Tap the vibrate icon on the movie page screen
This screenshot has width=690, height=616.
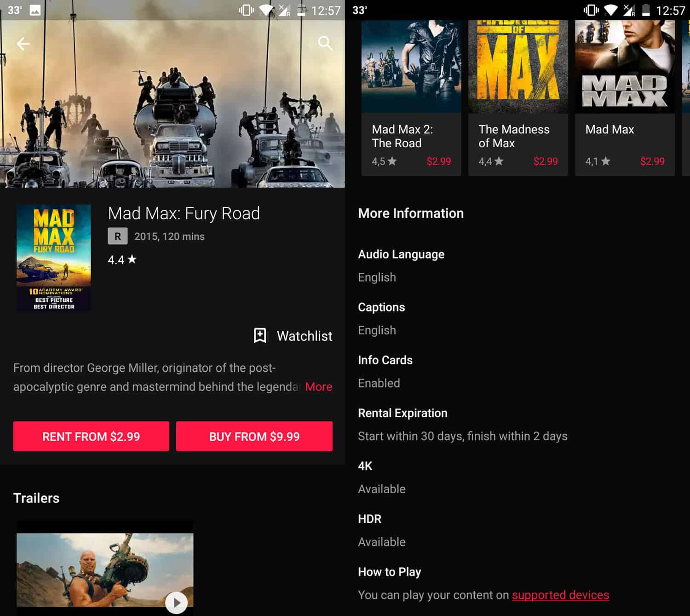point(246,10)
